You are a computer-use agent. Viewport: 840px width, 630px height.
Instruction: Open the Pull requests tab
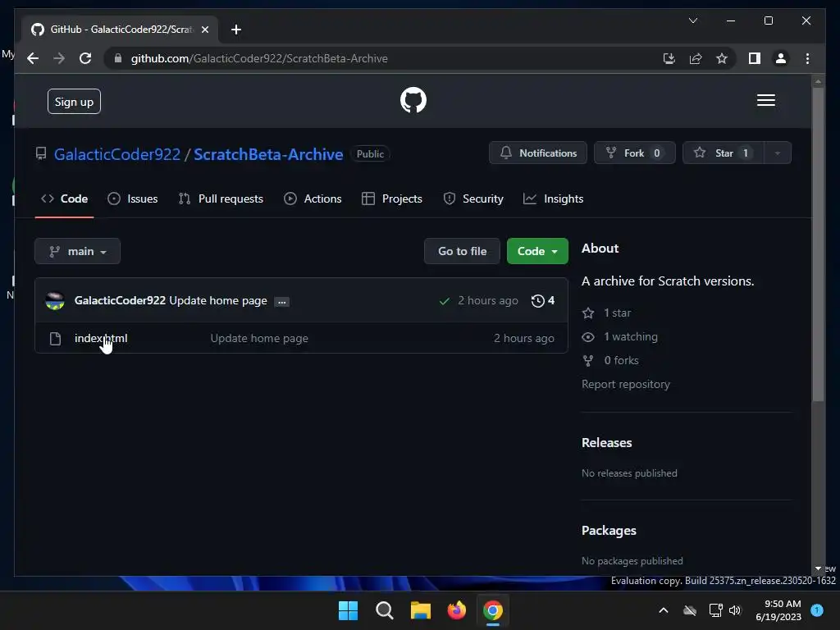221,199
